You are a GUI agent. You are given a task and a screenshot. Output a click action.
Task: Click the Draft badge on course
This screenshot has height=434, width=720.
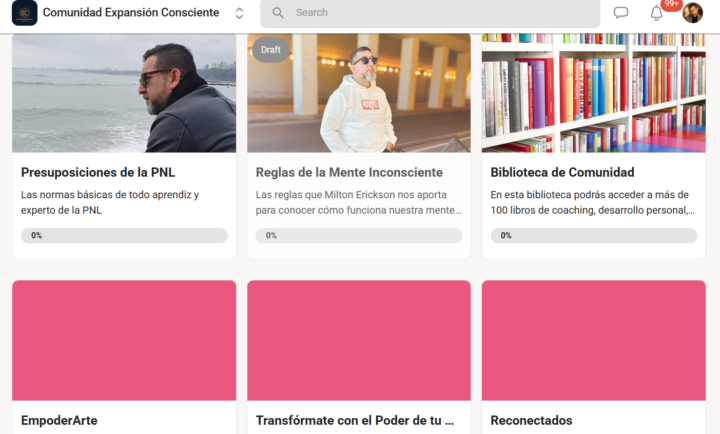tap(270, 50)
